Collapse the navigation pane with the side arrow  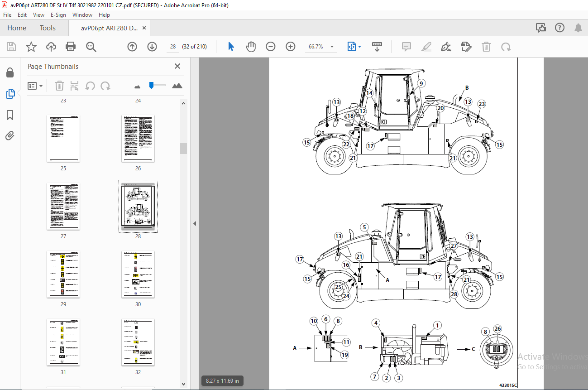pos(195,223)
